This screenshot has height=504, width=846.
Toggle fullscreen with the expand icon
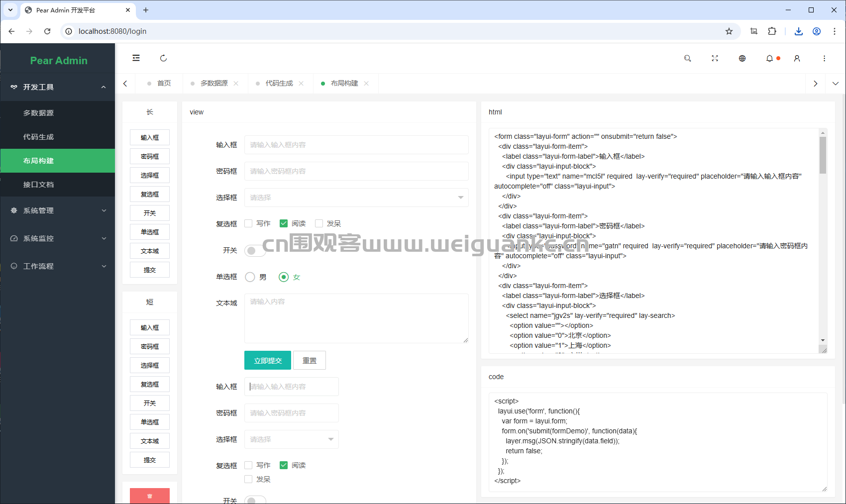pos(715,58)
